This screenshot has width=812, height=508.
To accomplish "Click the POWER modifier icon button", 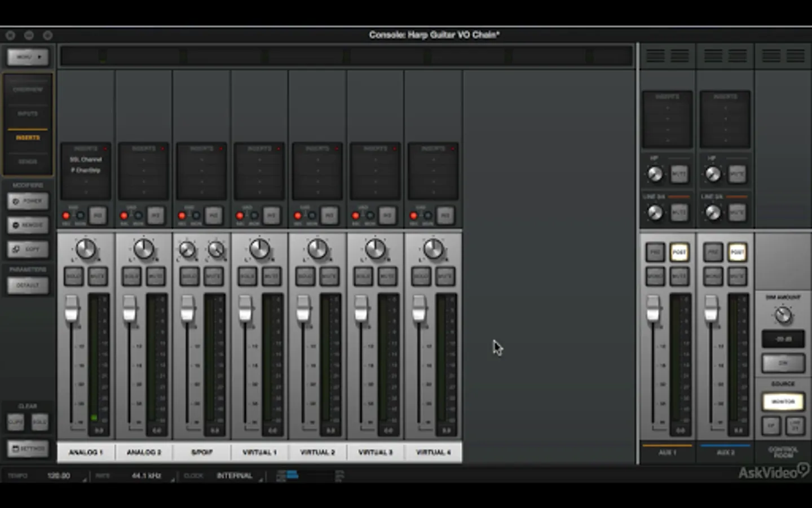I will pyautogui.click(x=28, y=201).
